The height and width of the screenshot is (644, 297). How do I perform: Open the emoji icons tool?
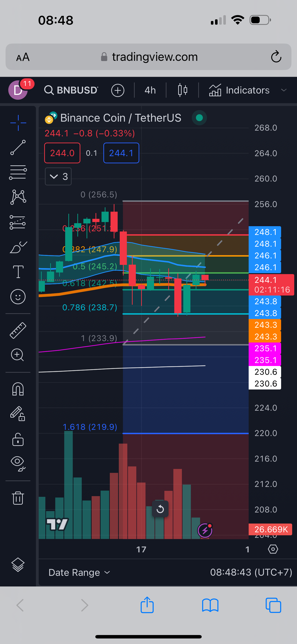click(x=18, y=297)
